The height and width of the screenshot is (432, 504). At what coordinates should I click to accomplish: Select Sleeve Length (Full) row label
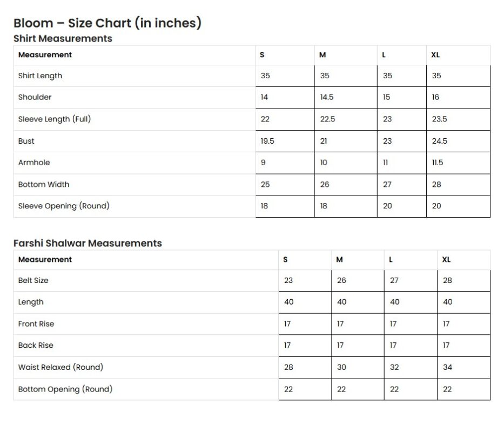pyautogui.click(x=55, y=119)
